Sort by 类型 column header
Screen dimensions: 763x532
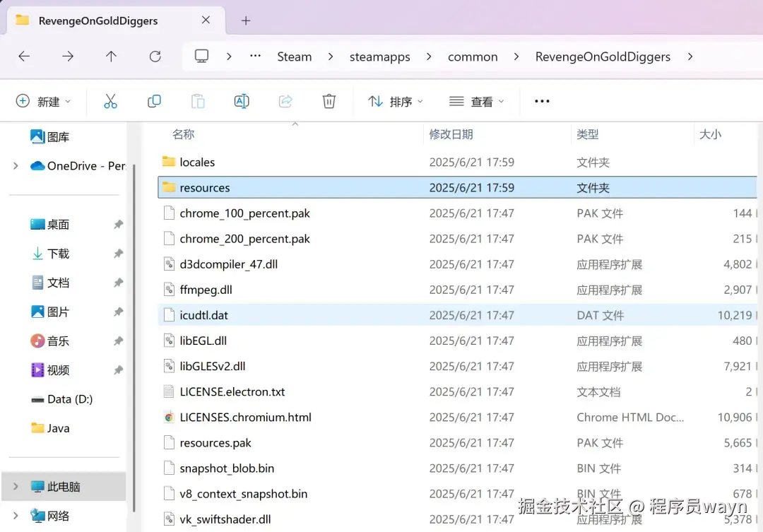point(587,134)
